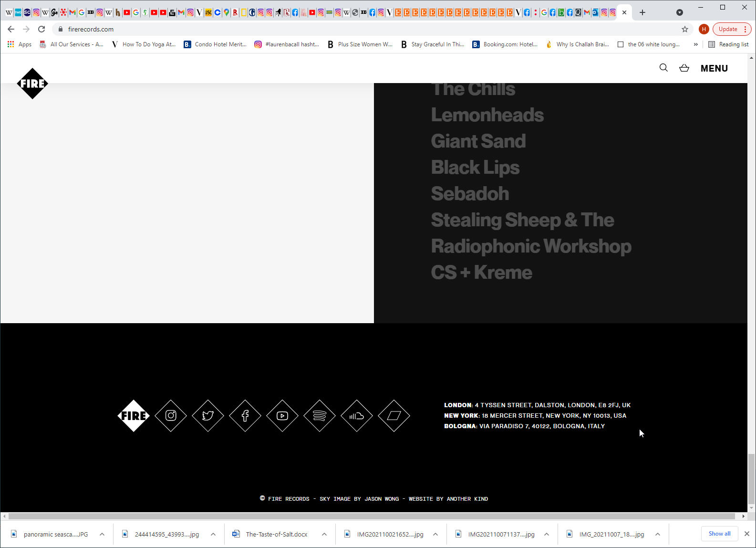Image resolution: width=756 pixels, height=548 pixels.
Task: Open Fire Records Facebook footer icon
Action: (x=245, y=416)
